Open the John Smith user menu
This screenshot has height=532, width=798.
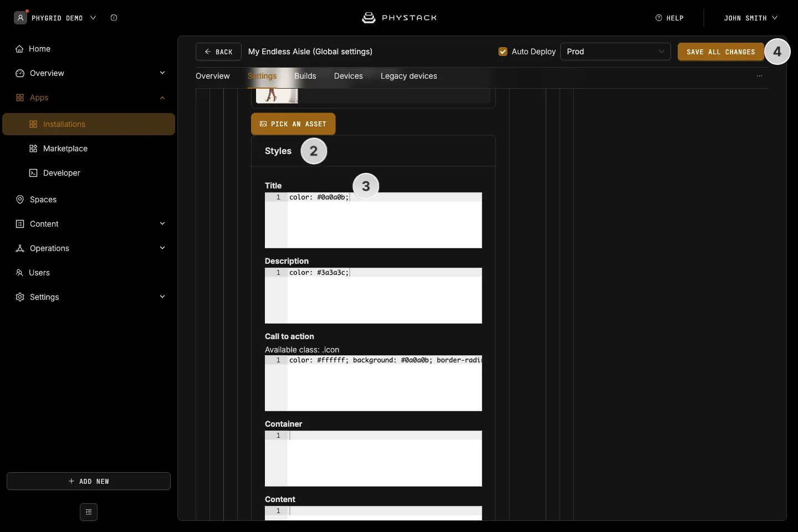click(750, 18)
